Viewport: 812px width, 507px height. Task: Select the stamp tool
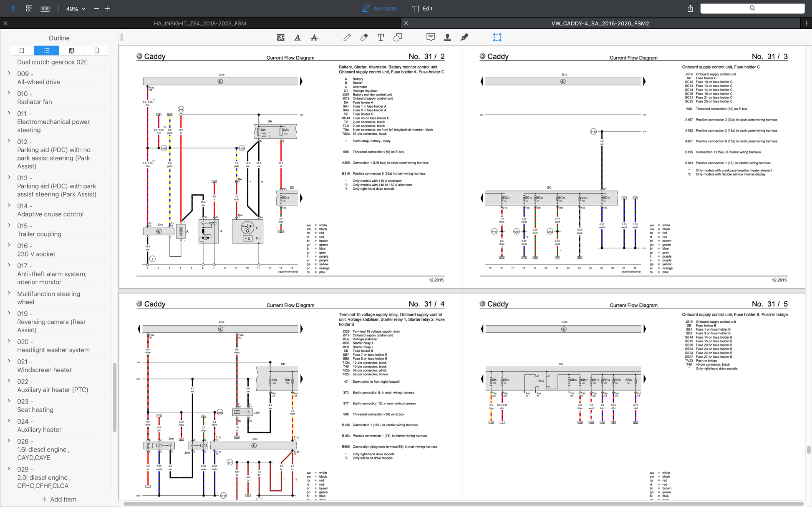coord(447,38)
